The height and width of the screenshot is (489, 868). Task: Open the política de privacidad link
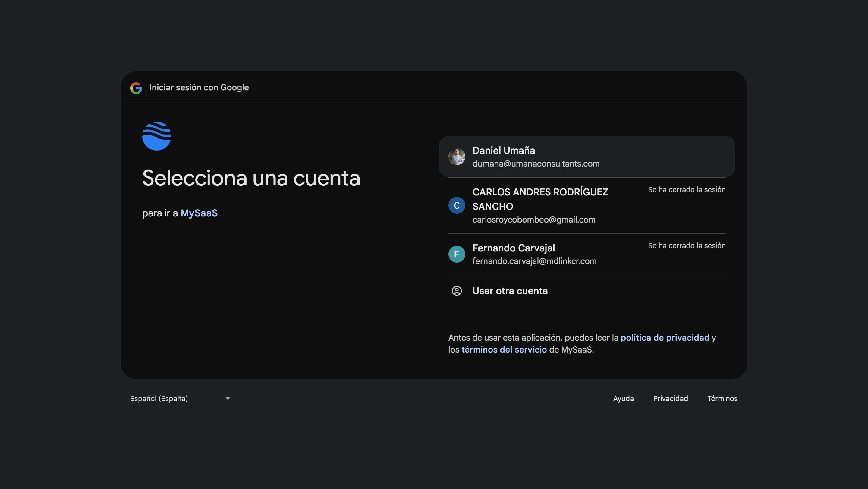(665, 338)
